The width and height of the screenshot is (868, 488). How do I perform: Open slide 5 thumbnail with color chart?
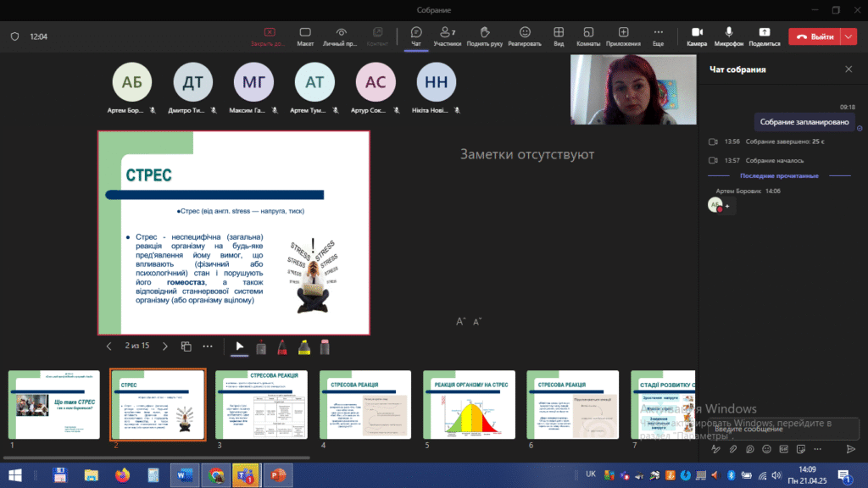point(470,404)
